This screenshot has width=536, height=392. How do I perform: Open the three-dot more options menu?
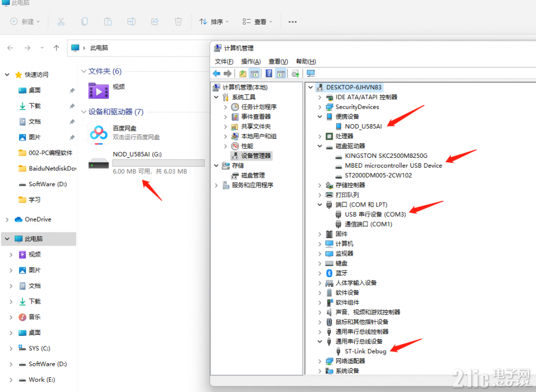(292, 22)
